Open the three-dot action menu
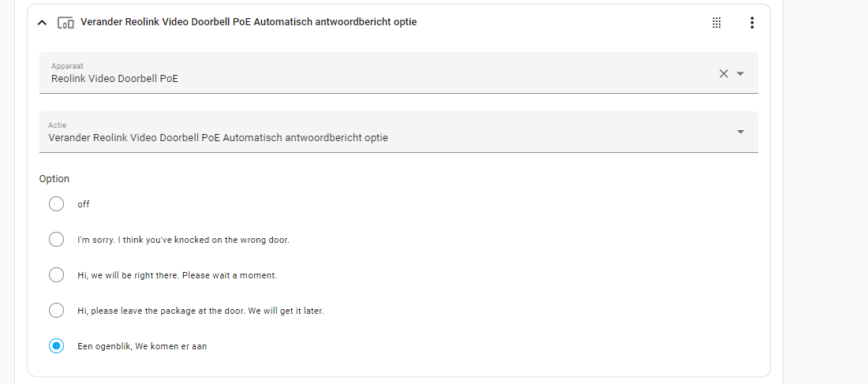The width and height of the screenshot is (868, 384). (x=752, y=23)
